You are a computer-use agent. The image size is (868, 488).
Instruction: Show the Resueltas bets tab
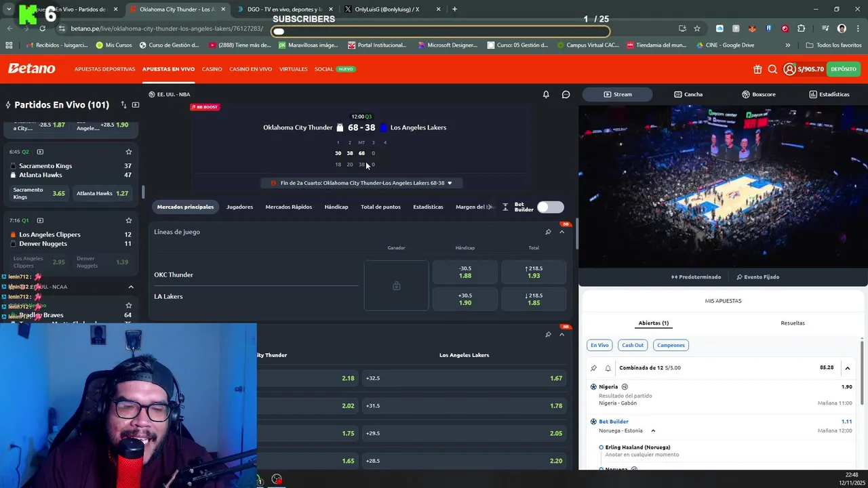(x=793, y=323)
